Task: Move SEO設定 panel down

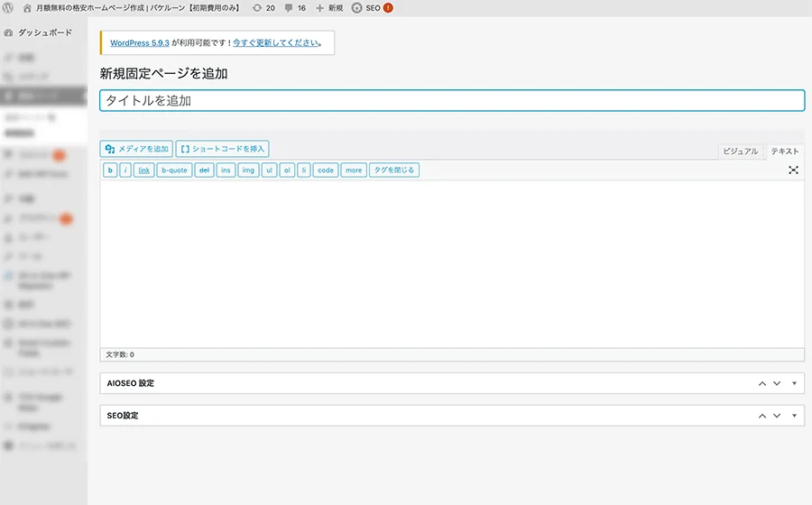Action: point(777,416)
